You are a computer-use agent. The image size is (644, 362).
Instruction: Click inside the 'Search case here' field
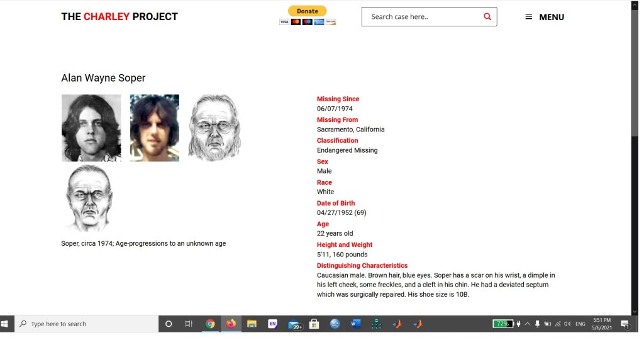pos(421,17)
